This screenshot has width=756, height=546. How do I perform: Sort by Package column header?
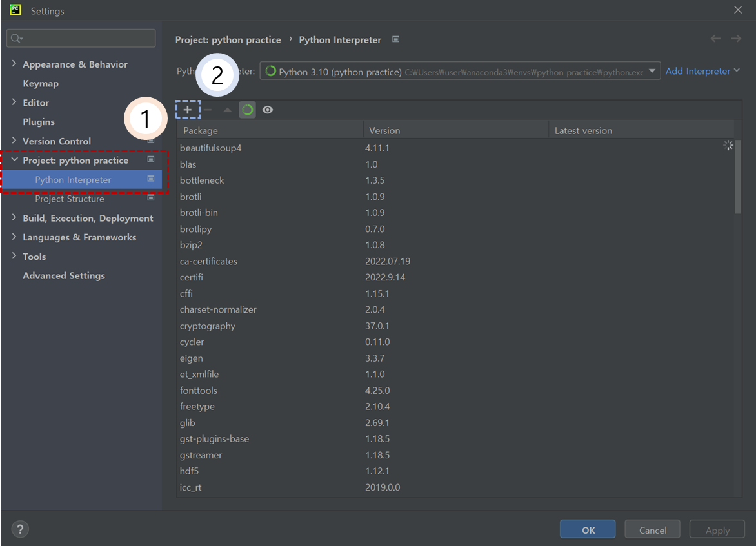coord(270,131)
